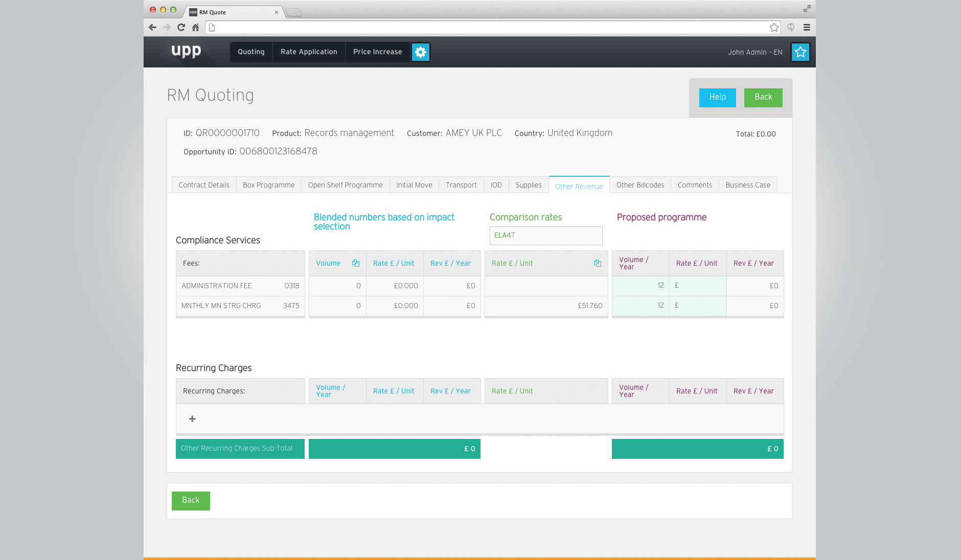The width and height of the screenshot is (961, 560).
Task: Click the Total: £0.00 text
Action: 756,134
